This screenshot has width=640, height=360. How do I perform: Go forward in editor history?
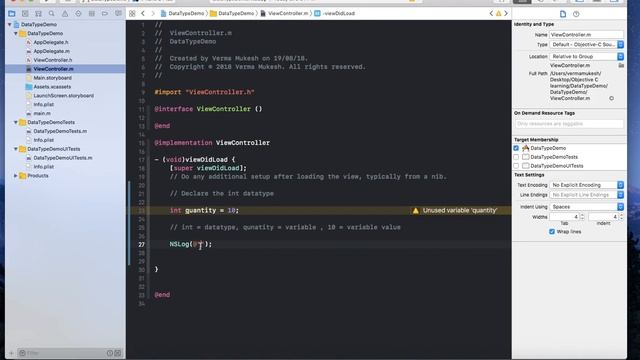click(153, 13)
